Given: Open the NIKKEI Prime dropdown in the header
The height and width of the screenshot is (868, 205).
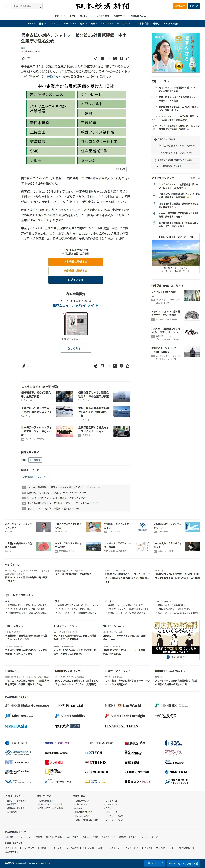Looking at the screenshot, I should [x=140, y=16].
